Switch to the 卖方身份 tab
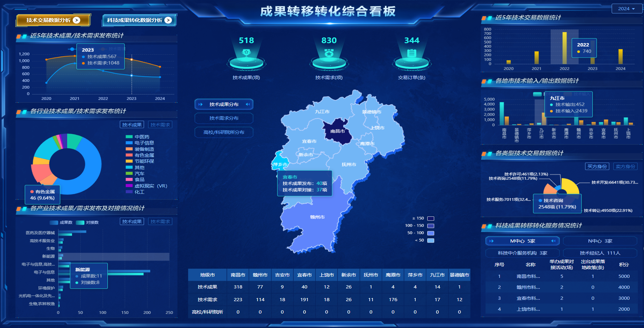This screenshot has height=328, width=644. click(x=625, y=166)
